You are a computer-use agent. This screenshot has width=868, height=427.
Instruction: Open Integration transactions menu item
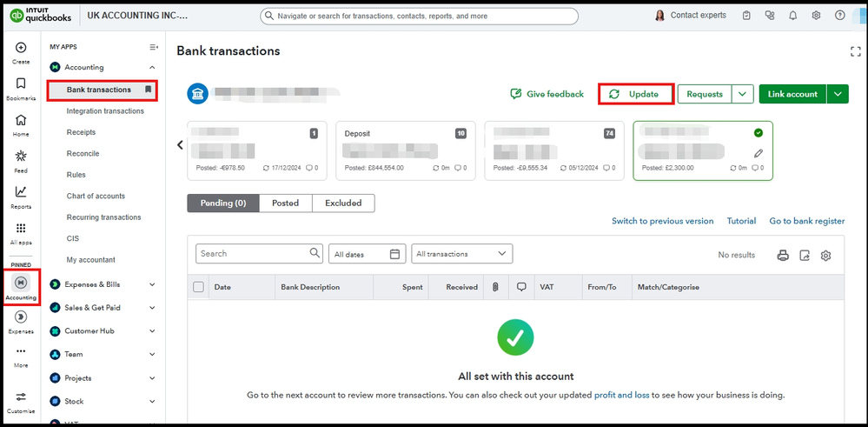105,110
